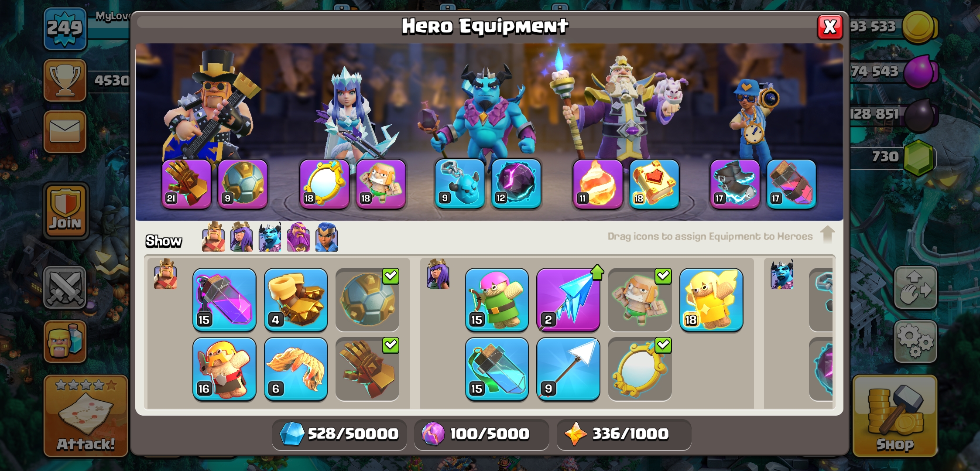Viewport: 980px width, 471px height.
Task: Click the green upgrade arrow on Frozen Arrow
Action: tap(597, 272)
